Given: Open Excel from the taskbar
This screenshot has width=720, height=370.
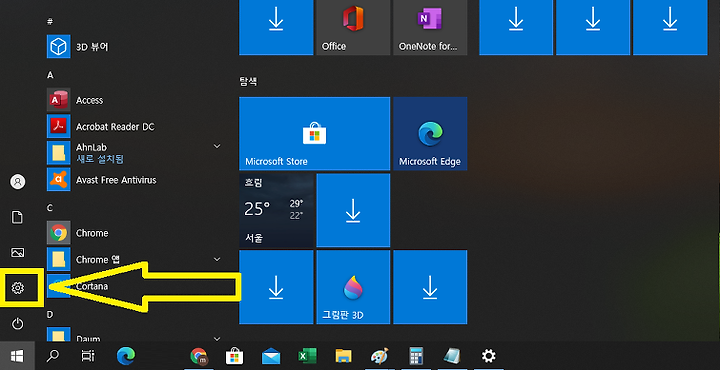Looking at the screenshot, I should 307,356.
